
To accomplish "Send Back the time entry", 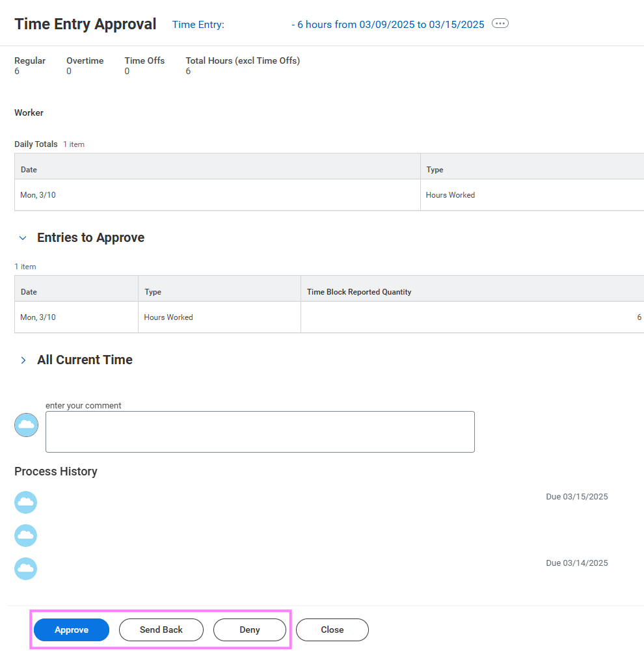I will (161, 630).
